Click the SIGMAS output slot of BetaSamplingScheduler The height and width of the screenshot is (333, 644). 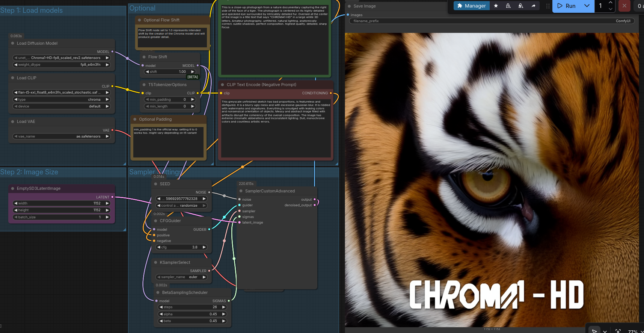[229, 301]
